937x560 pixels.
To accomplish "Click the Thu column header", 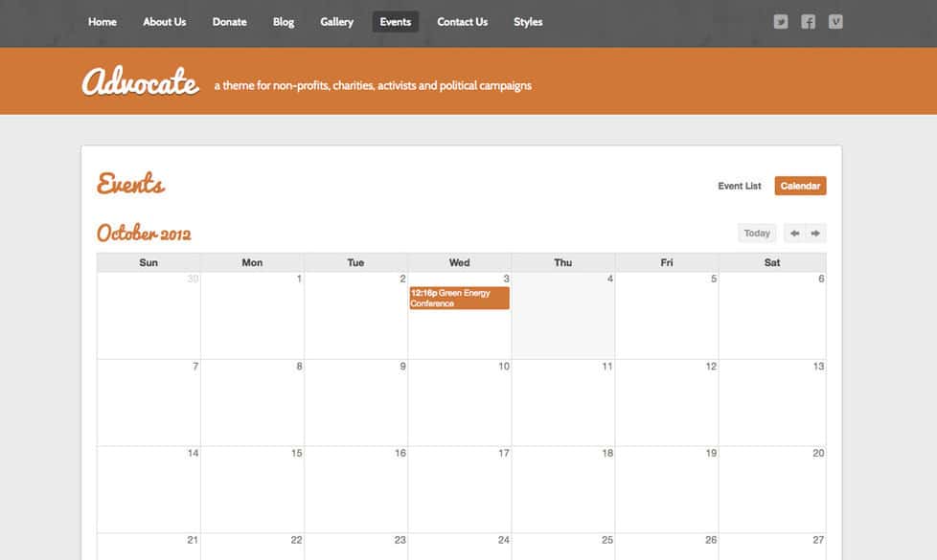I will point(563,262).
